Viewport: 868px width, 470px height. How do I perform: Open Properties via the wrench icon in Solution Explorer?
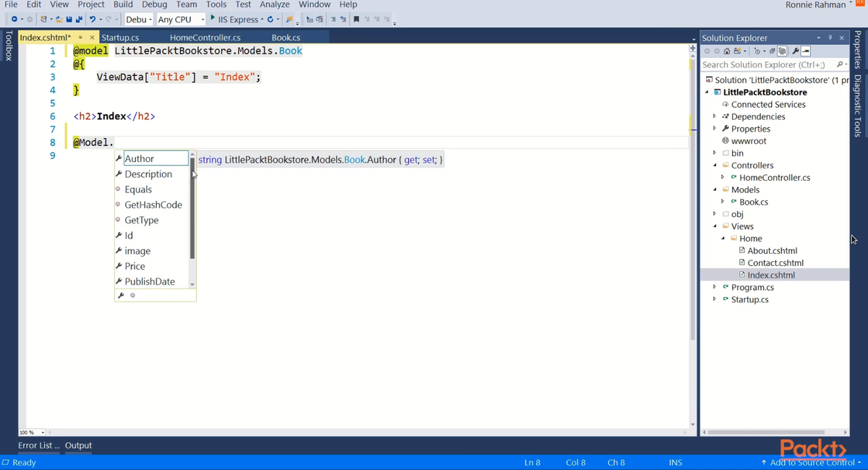coord(796,51)
